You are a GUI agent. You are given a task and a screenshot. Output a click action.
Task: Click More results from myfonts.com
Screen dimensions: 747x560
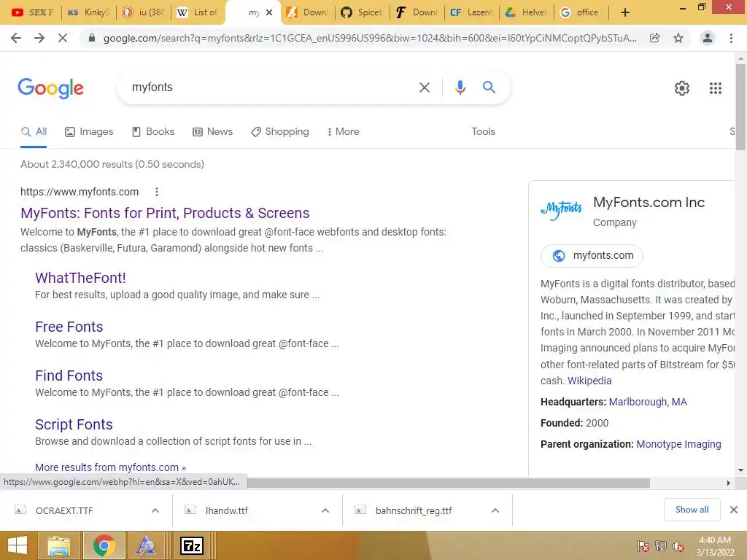point(111,467)
